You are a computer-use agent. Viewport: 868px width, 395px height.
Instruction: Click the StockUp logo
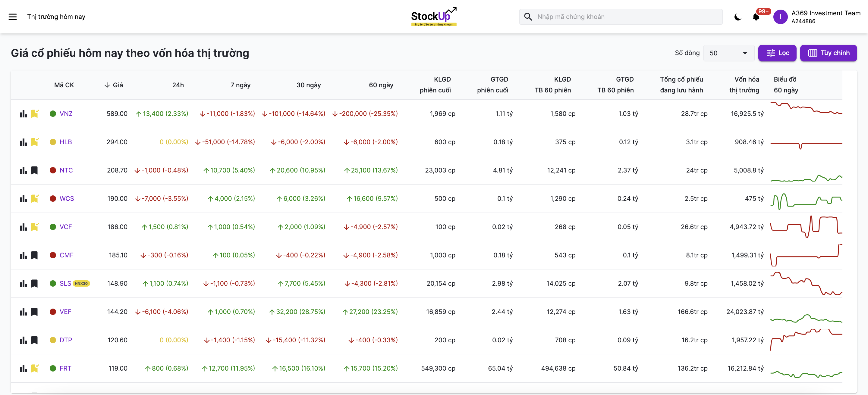434,17
